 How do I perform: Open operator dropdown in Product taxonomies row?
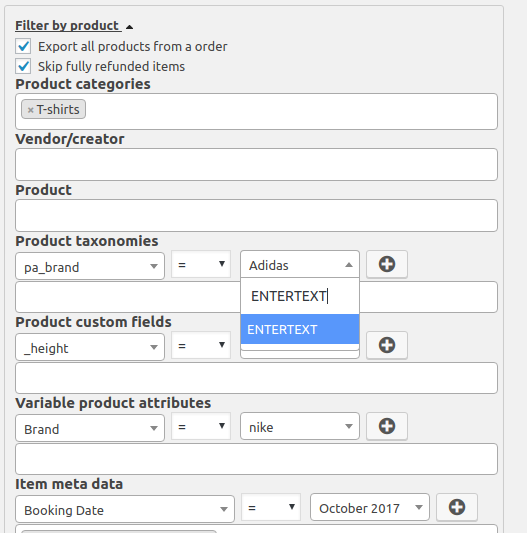[x=201, y=264]
